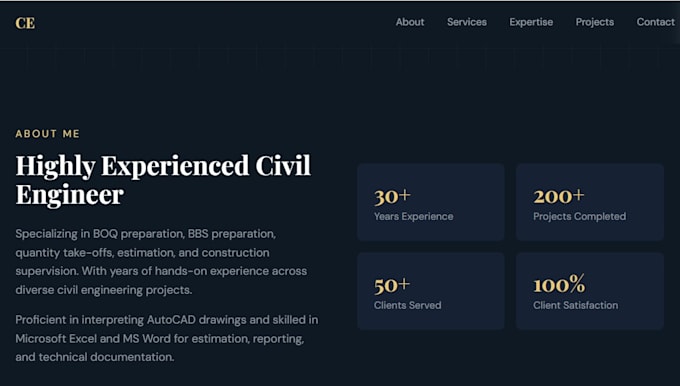Click the CE logo in header
The height and width of the screenshot is (386, 680).
tap(25, 23)
